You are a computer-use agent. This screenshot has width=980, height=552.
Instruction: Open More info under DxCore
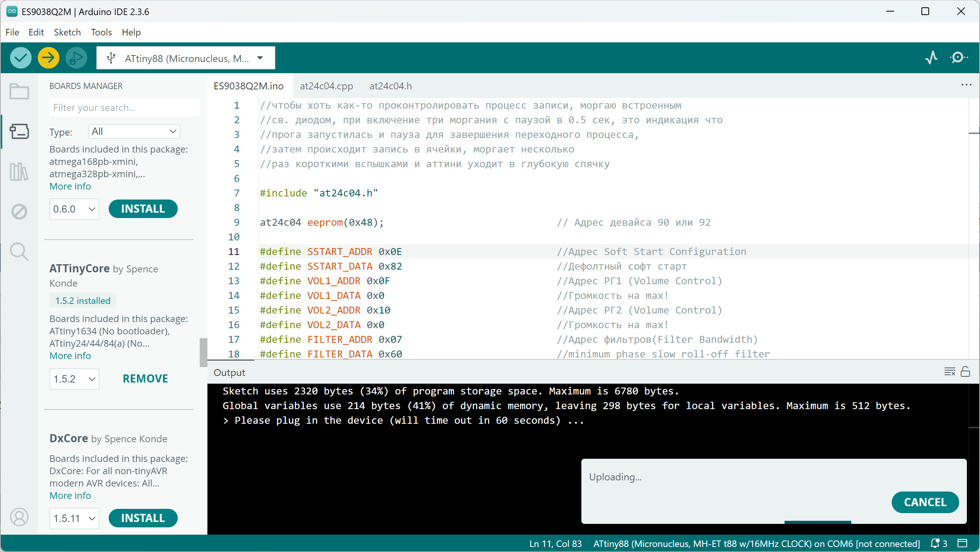pos(70,496)
